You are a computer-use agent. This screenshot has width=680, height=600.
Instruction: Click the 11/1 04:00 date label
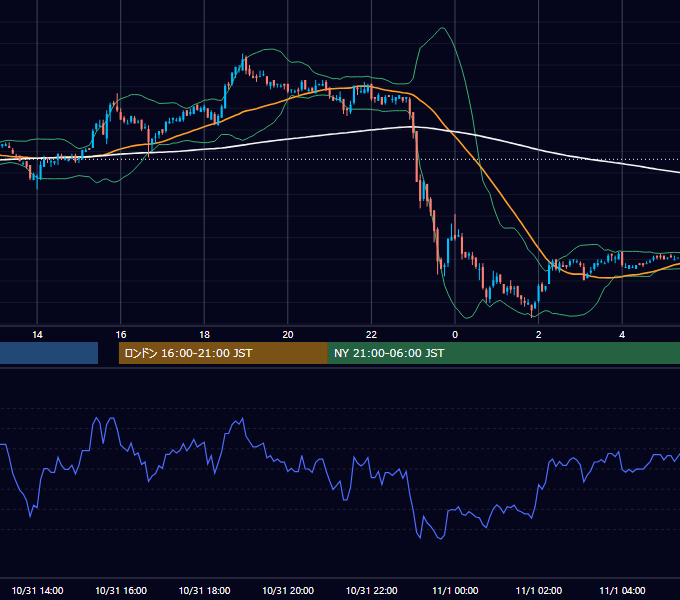(x=622, y=590)
